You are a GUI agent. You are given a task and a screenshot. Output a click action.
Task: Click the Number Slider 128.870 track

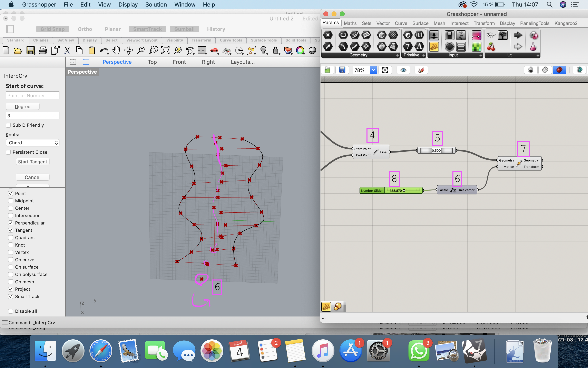point(404,190)
